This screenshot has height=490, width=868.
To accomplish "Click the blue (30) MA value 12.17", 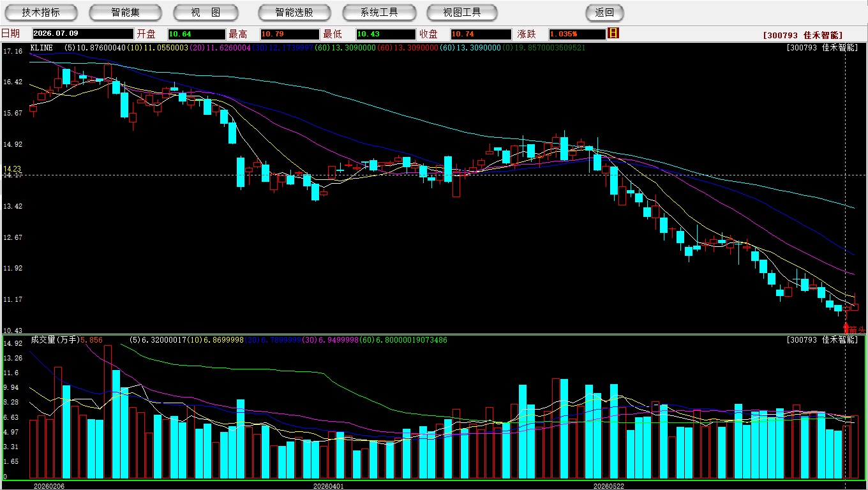I will click(x=282, y=48).
